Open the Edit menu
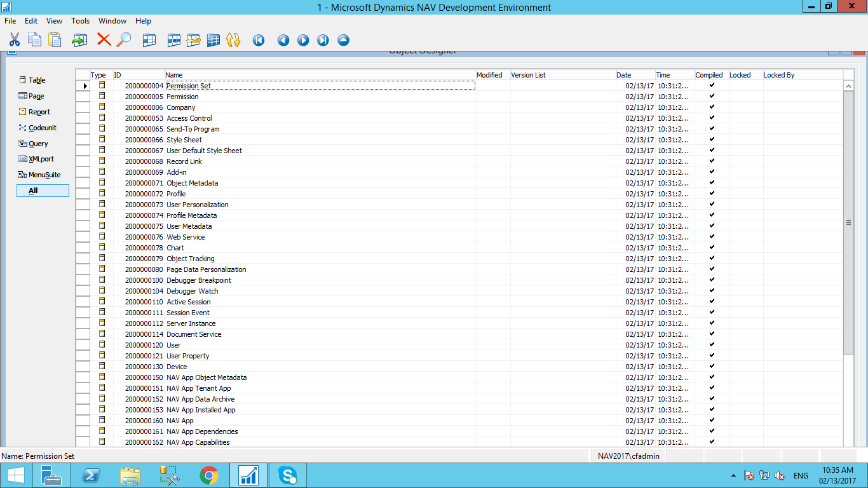Viewport: 868px width, 488px height. click(31, 21)
